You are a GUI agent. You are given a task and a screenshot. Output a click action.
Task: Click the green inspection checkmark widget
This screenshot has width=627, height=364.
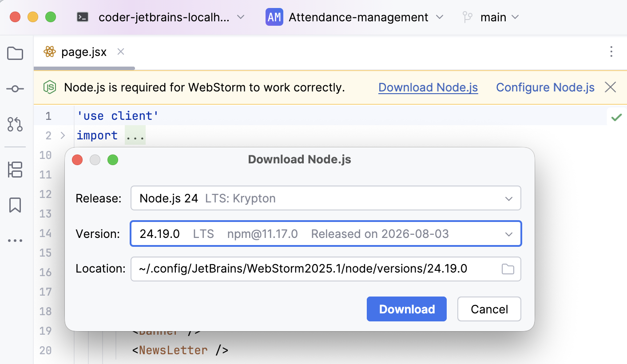[x=616, y=118]
